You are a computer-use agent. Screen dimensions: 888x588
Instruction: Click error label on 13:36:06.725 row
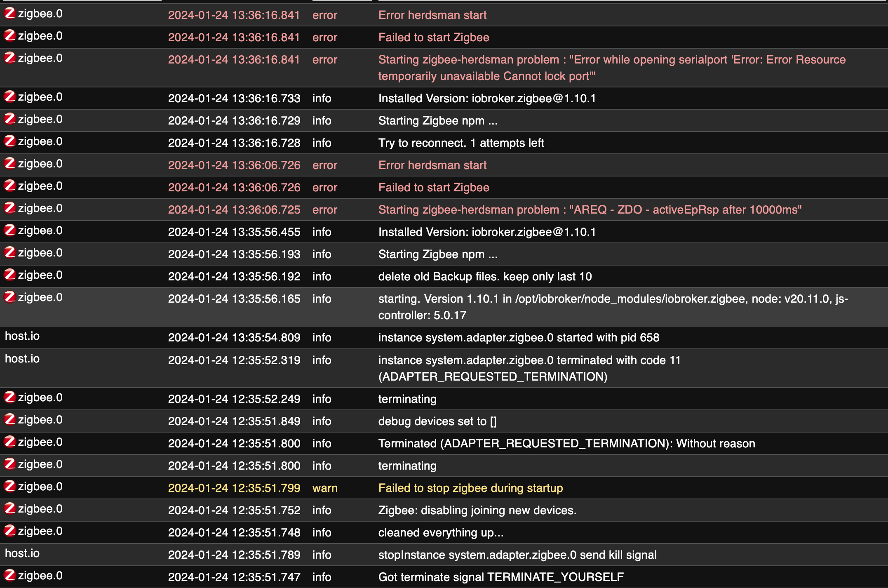click(x=325, y=210)
